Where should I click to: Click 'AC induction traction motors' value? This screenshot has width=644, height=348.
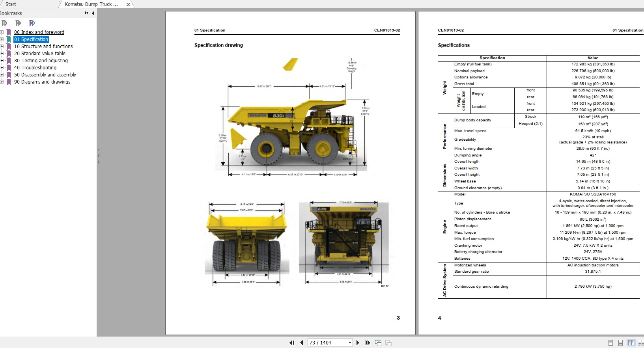593,265
